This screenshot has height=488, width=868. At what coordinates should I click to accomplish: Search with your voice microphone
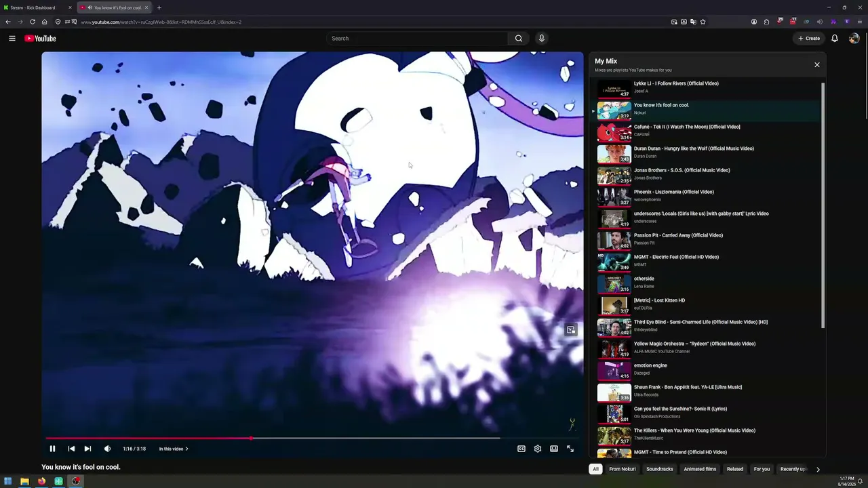click(x=541, y=39)
